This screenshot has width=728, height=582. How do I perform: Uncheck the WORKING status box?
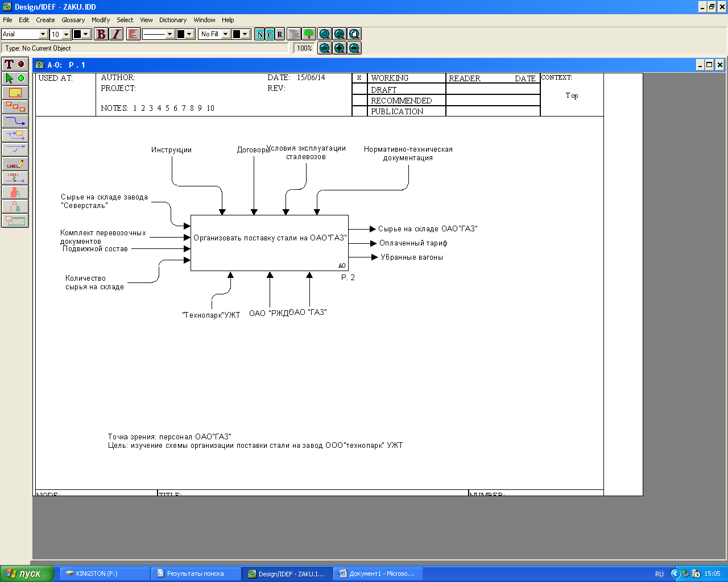tap(359, 78)
